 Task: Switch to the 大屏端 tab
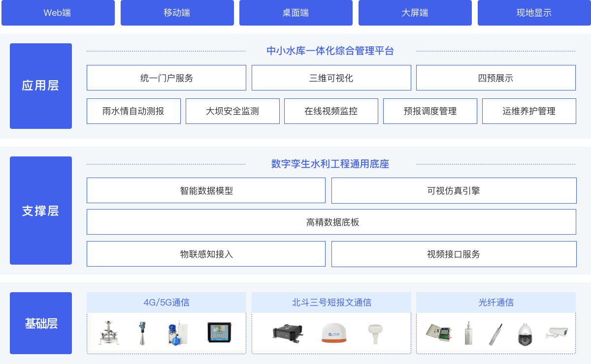pyautogui.click(x=415, y=13)
